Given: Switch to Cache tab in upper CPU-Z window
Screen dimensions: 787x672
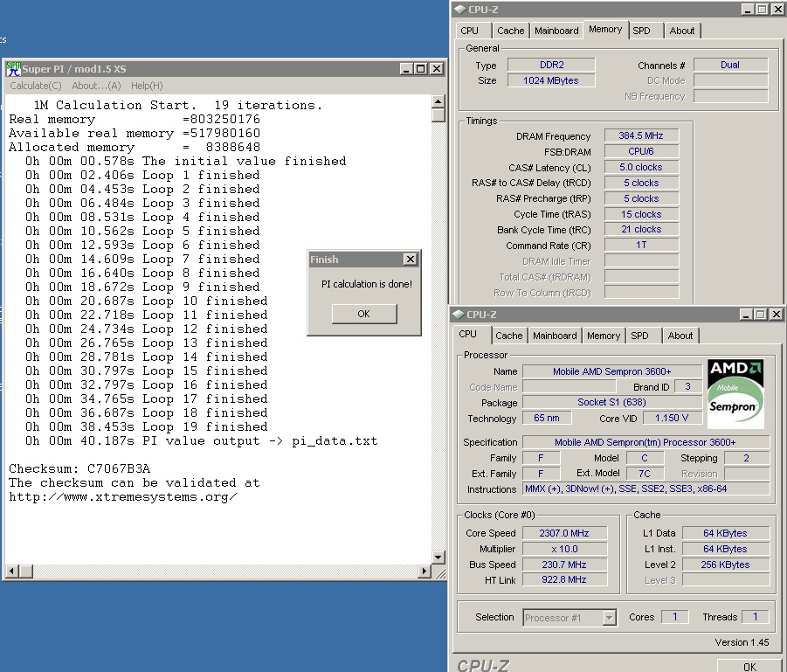Looking at the screenshot, I should pyautogui.click(x=510, y=31).
